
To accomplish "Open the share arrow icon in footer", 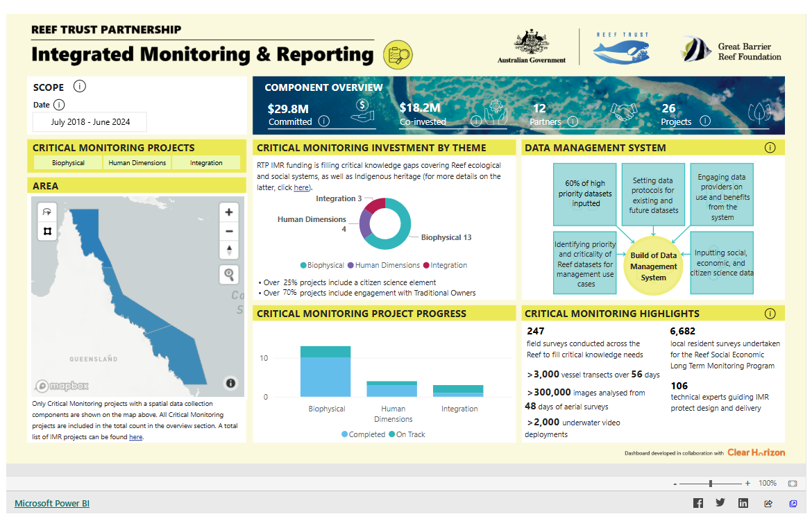I will pyautogui.click(x=768, y=503).
